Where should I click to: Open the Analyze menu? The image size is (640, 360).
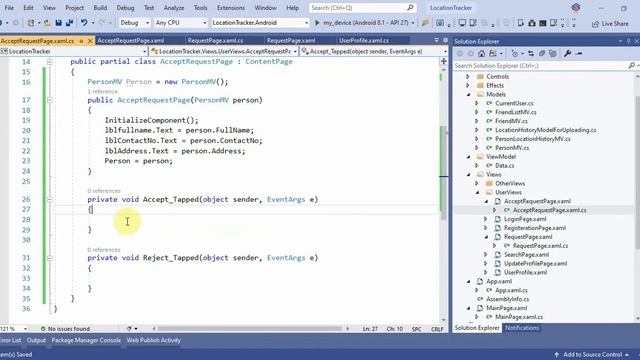pos(174,8)
